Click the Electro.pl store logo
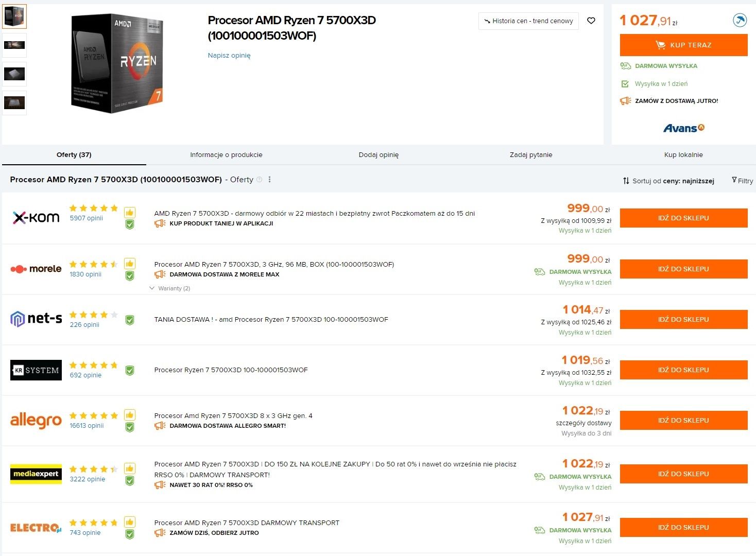Screen dimensions: 756x556 [x=36, y=528]
